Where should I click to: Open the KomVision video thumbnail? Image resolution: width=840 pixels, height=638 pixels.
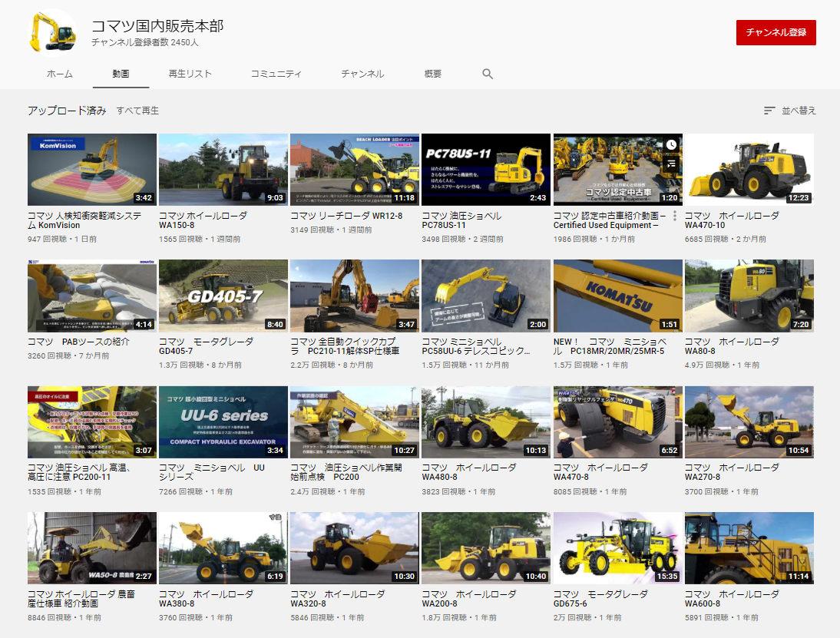pos(92,169)
